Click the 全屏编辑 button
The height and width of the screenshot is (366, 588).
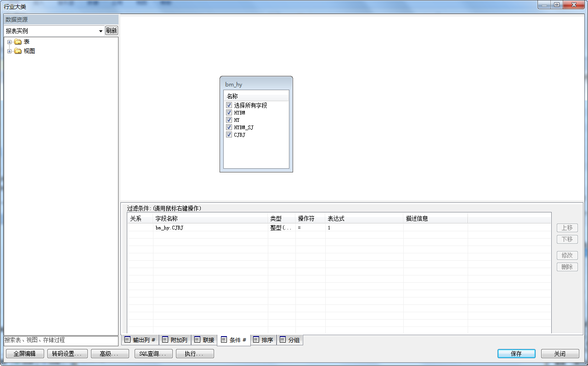coord(24,354)
